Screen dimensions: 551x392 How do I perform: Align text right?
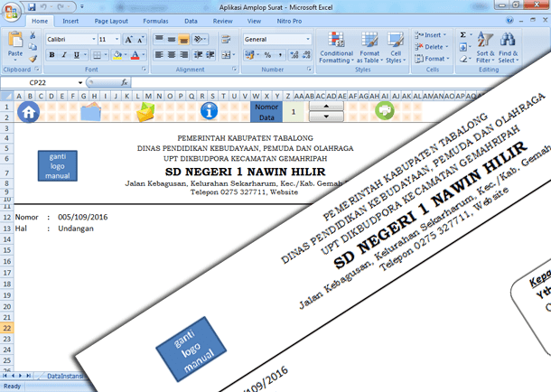(183, 55)
